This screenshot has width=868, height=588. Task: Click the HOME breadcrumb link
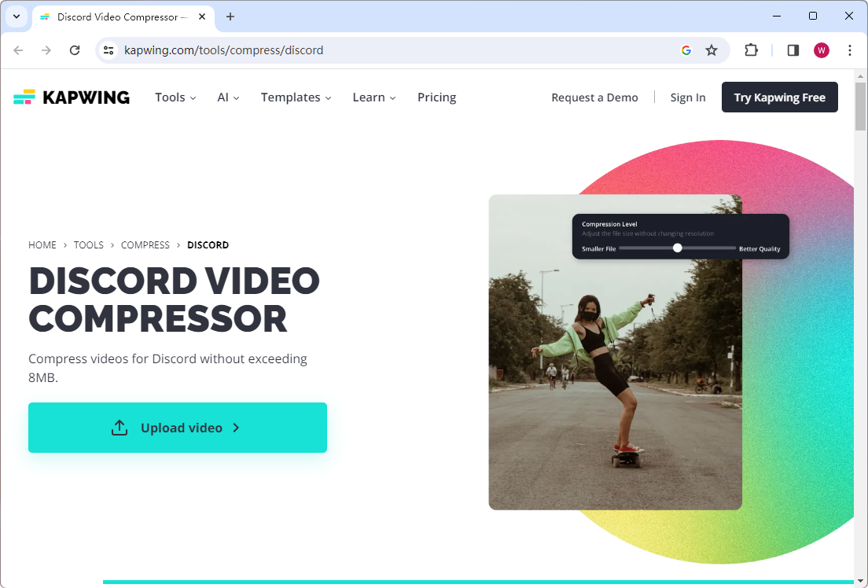(x=42, y=244)
